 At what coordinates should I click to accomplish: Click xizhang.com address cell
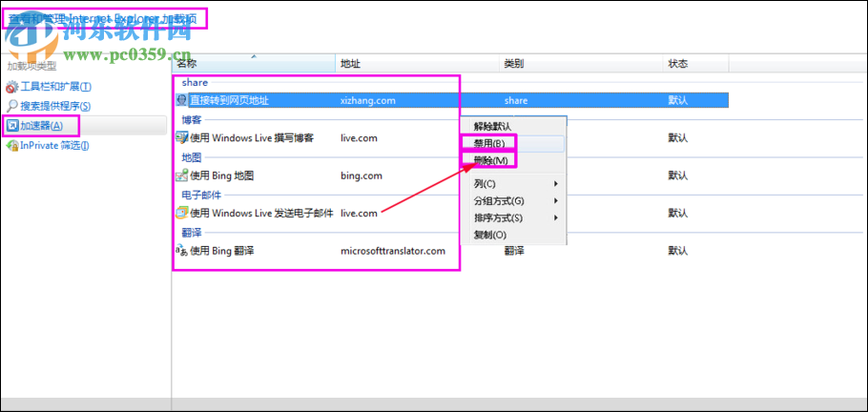pos(367,100)
